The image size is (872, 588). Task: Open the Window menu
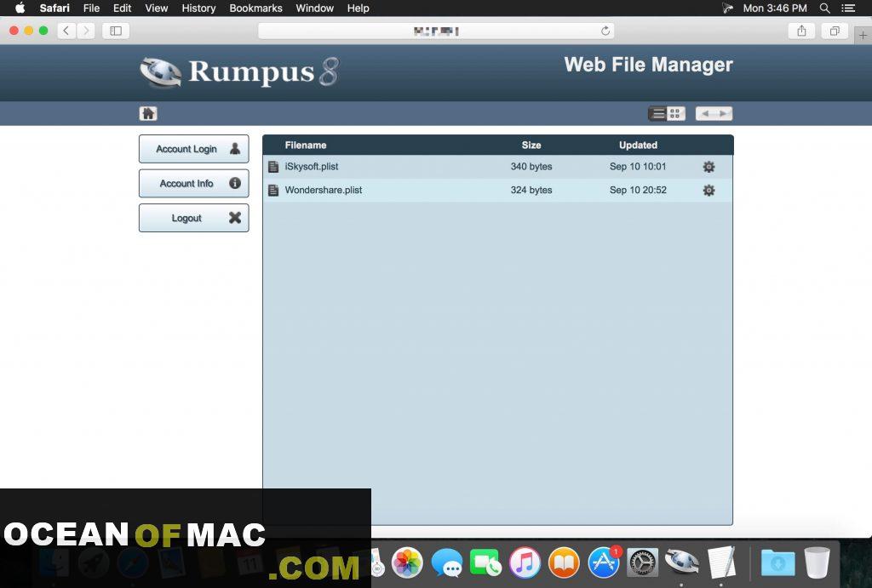314,8
